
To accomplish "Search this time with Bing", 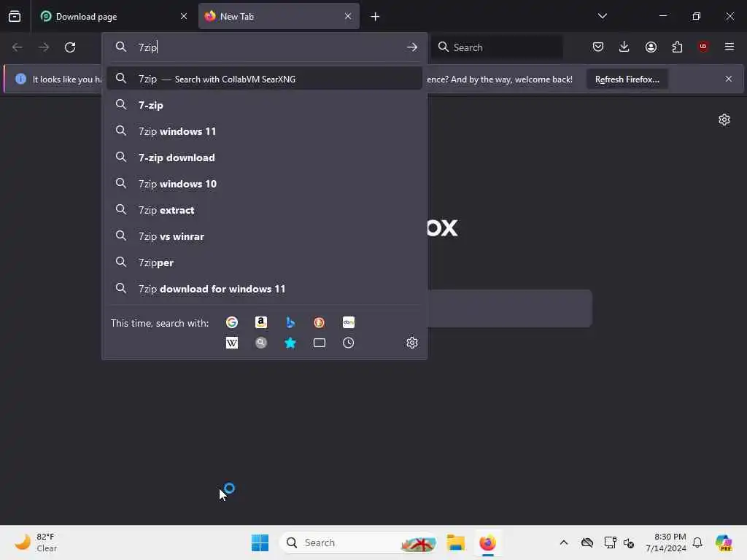I will [290, 322].
